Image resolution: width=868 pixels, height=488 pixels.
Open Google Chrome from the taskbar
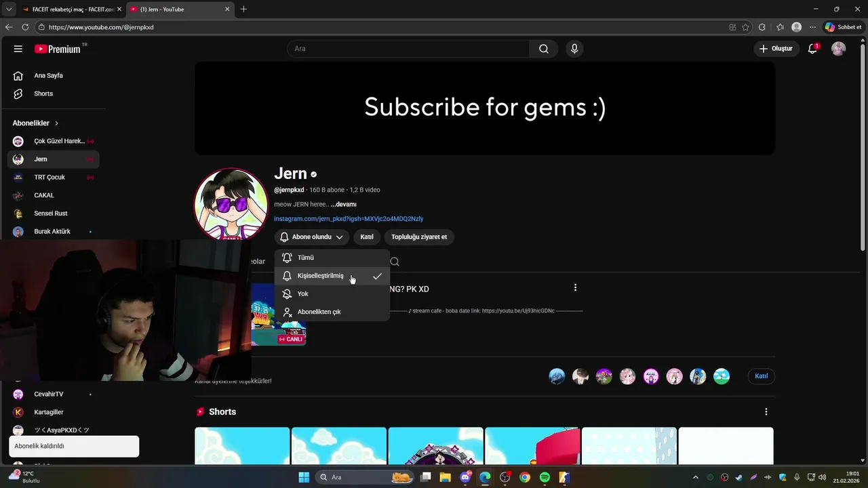click(525, 477)
